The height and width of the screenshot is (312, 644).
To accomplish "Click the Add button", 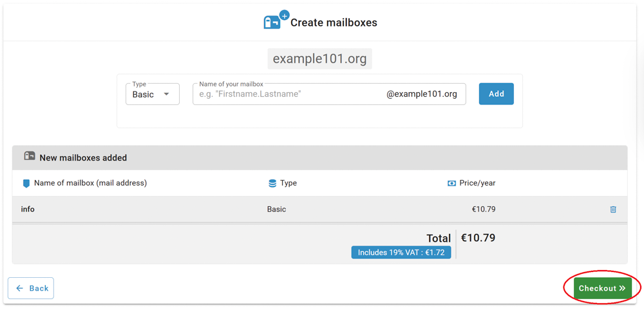I will point(496,93).
